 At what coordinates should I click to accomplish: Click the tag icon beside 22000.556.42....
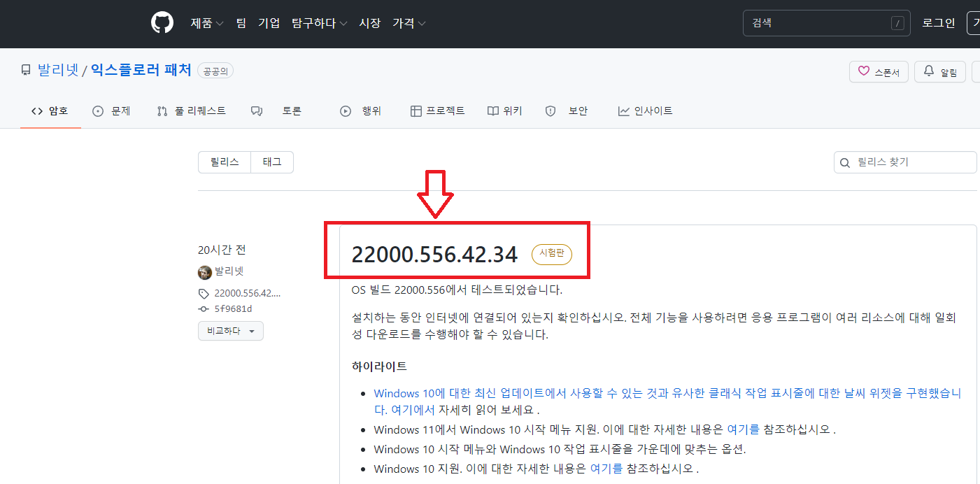point(204,294)
